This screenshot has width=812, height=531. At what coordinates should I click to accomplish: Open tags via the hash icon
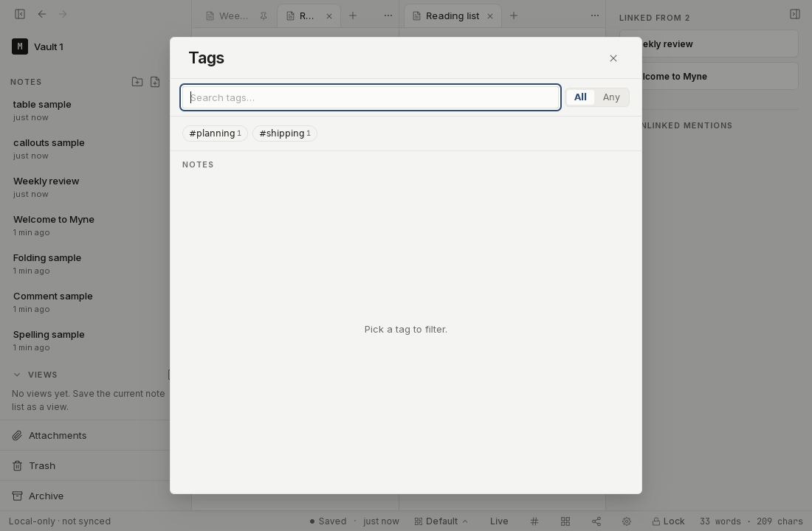(x=534, y=521)
